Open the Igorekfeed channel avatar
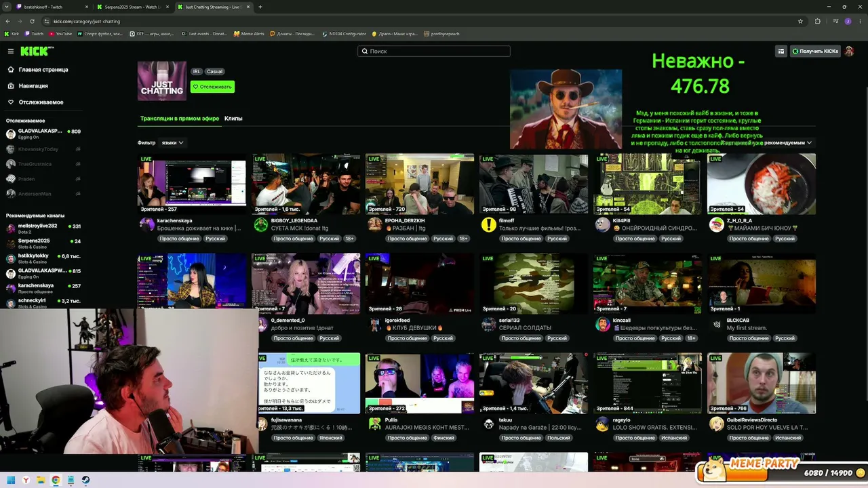Screen dimensions: 868x488 [x=374, y=325]
